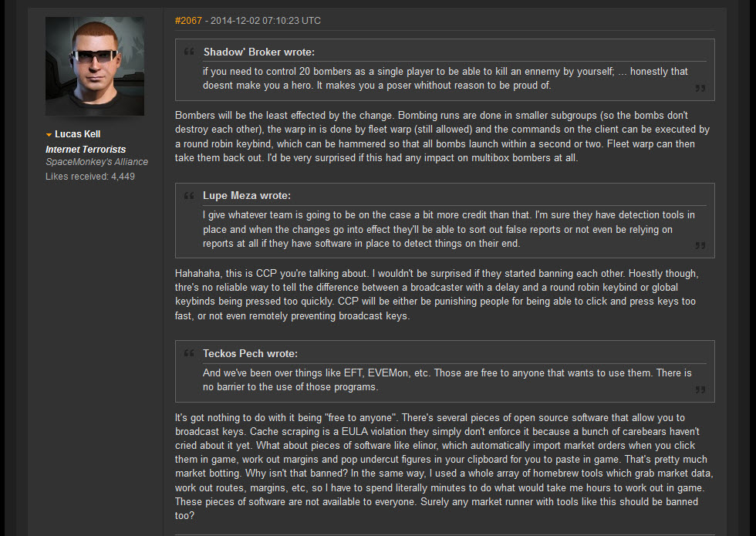Select the "Lupe Meza wrote:" quote header
This screenshot has height=536, width=756.
(247, 195)
